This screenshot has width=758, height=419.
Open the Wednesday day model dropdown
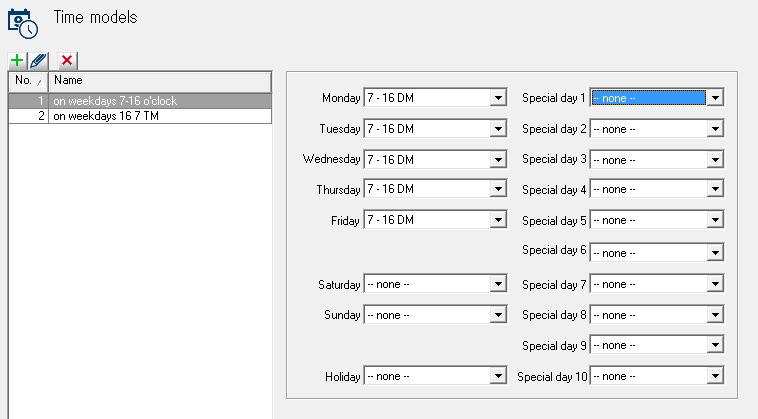[435, 159]
